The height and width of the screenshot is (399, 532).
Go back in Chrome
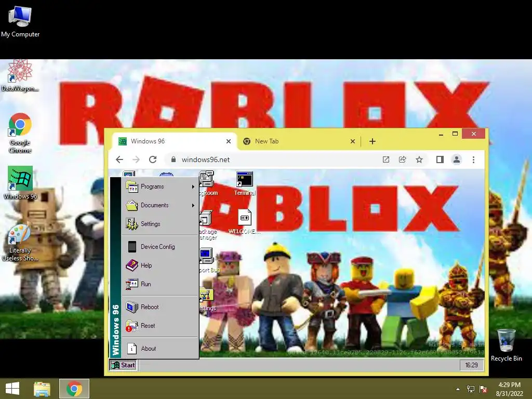point(119,159)
